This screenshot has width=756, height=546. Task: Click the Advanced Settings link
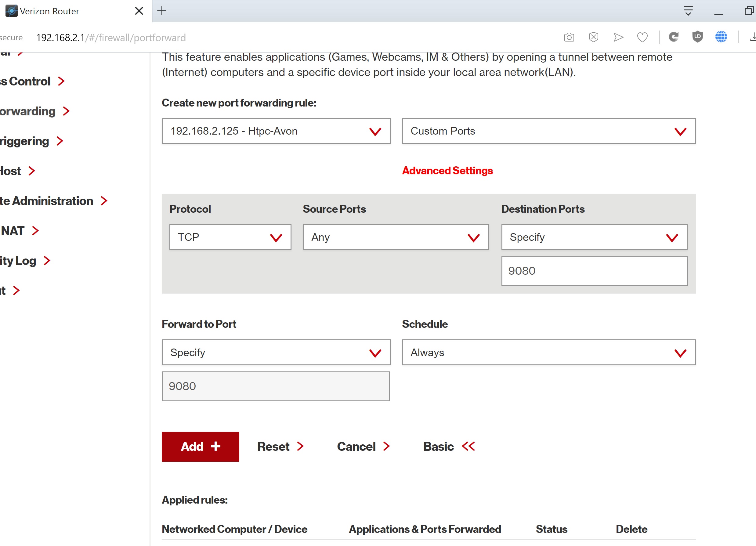point(447,171)
